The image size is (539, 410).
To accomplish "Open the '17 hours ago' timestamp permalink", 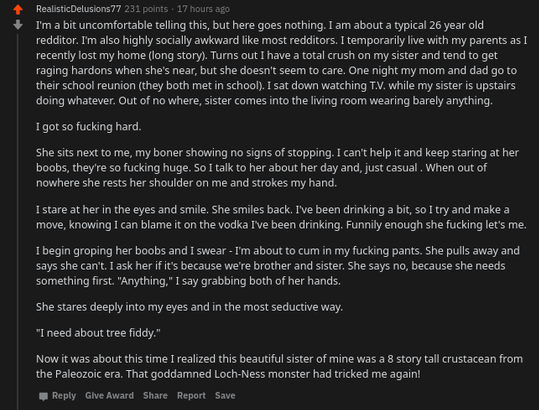I will click(203, 9).
